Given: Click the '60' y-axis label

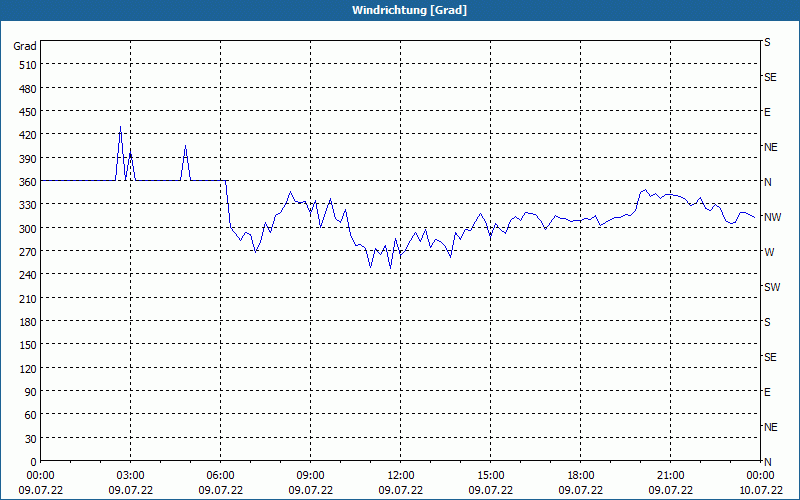Looking at the screenshot, I should click(31, 415).
